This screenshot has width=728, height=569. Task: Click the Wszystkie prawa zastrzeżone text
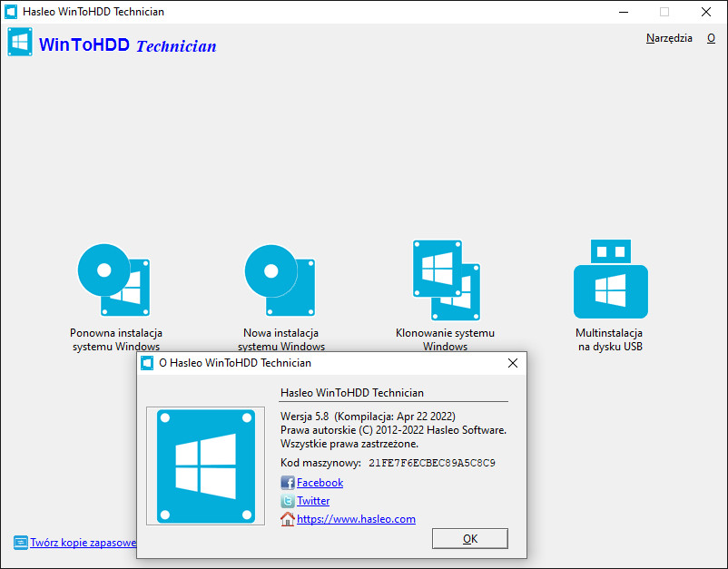(349, 444)
